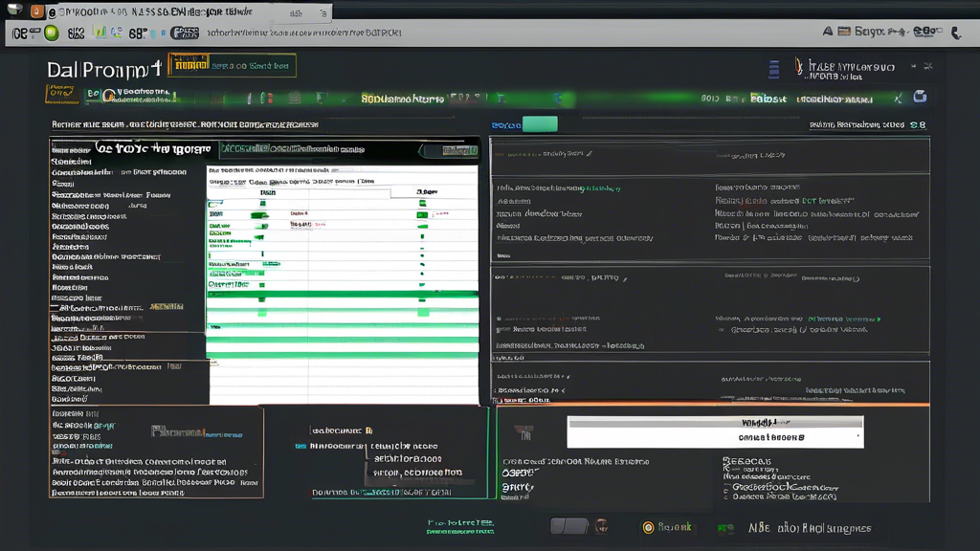980x551 pixels.
Task: Click the bar chart icon in top toolbar
Action: [100, 32]
